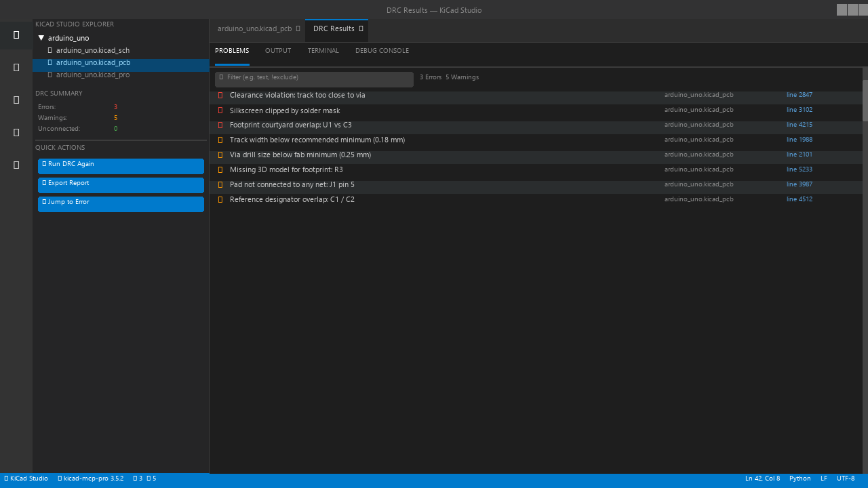The width and height of the screenshot is (868, 488).
Task: Click '3 Errors 5 Warnings' summary text
Action: click(449, 77)
